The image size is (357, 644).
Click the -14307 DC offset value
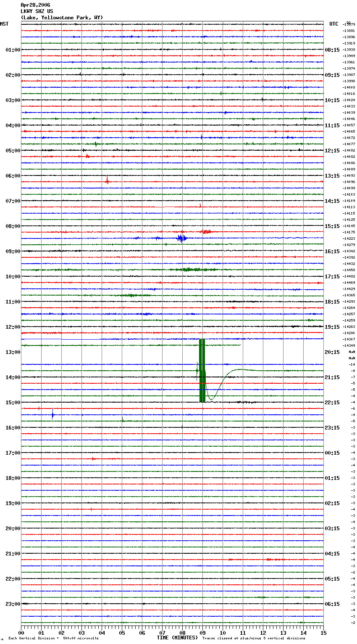point(349,339)
